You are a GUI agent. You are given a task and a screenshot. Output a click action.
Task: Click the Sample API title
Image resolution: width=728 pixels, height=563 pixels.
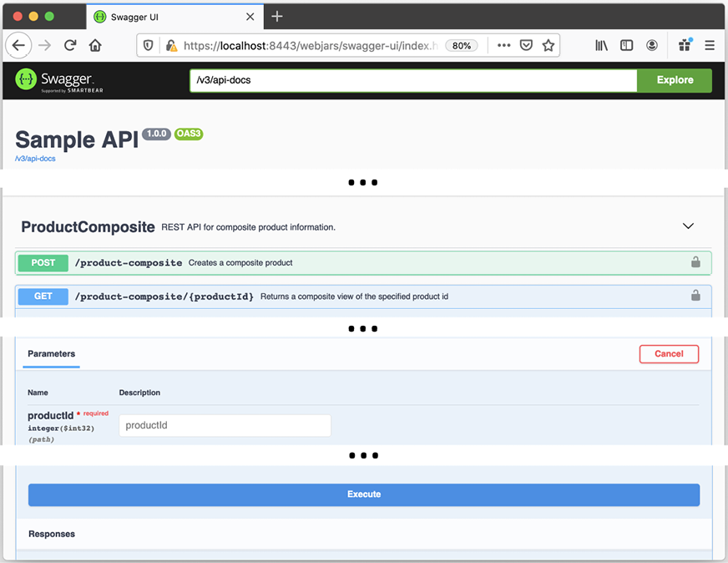77,139
